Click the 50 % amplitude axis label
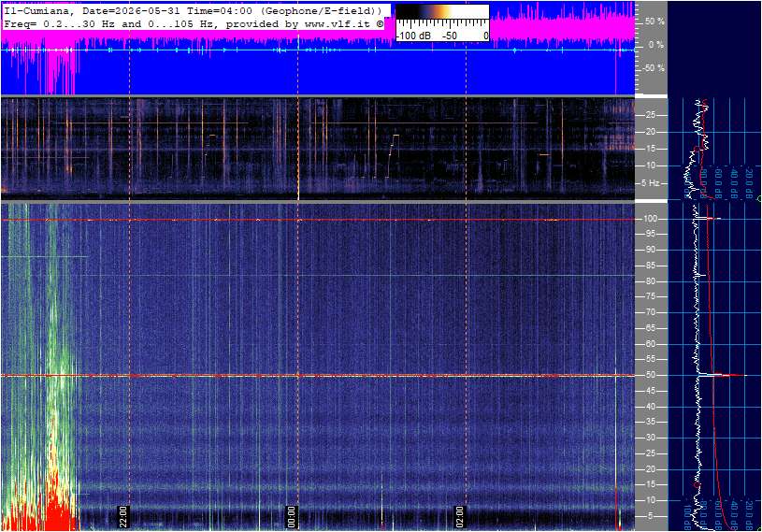Screen dimensions: 762x532 (654, 22)
